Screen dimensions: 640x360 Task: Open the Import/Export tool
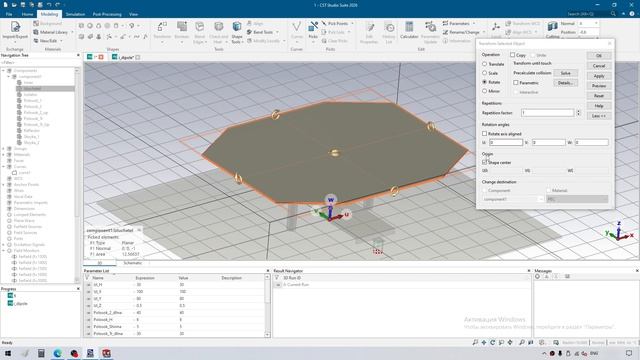(15, 31)
